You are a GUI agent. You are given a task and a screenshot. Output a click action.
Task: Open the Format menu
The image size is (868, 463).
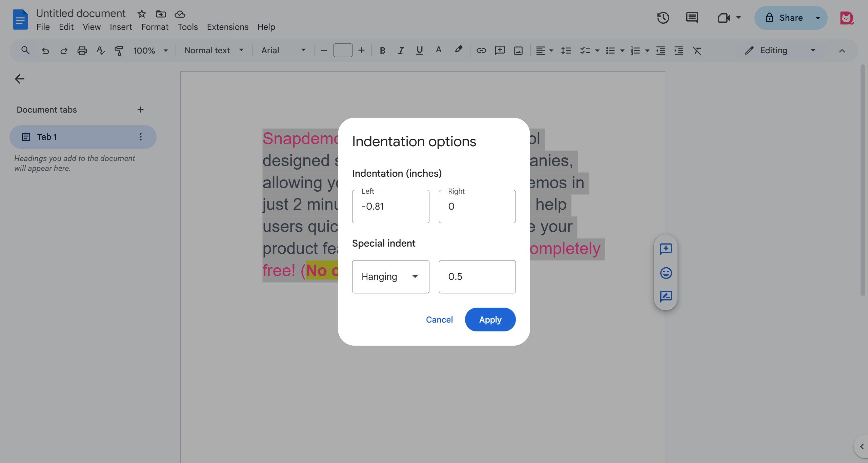(155, 27)
